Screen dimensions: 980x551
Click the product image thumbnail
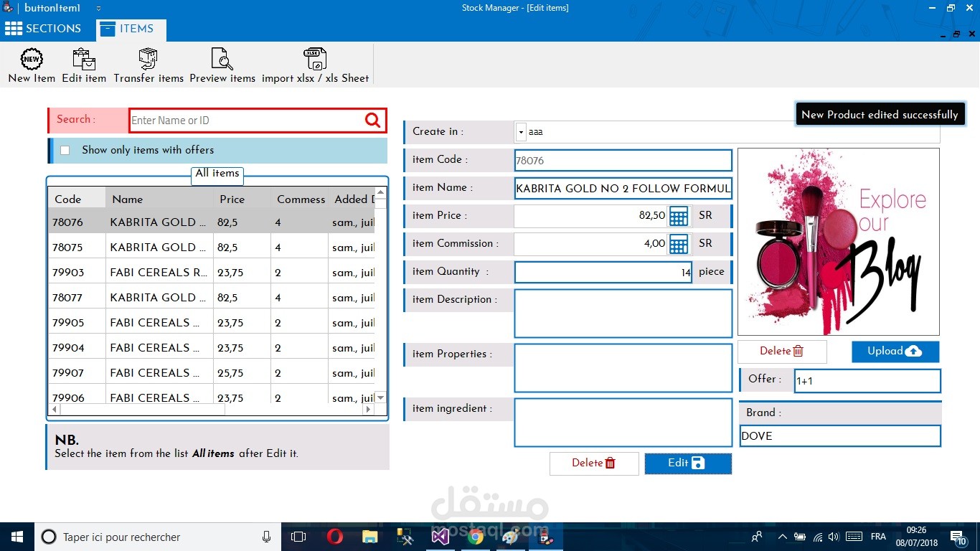(x=839, y=242)
